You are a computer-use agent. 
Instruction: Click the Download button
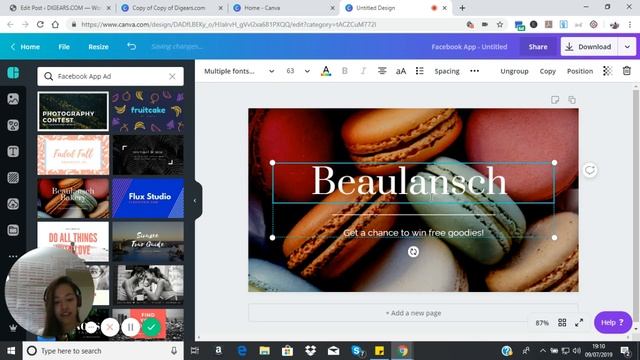[x=589, y=47]
